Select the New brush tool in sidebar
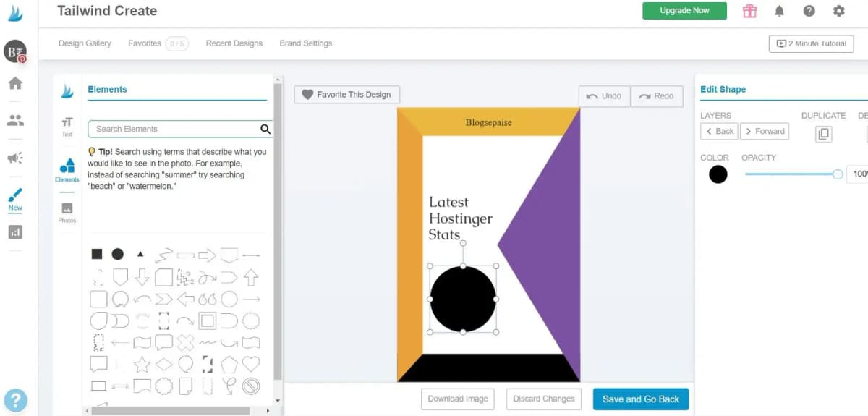Image resolution: width=868 pixels, height=416 pixels. click(x=15, y=199)
